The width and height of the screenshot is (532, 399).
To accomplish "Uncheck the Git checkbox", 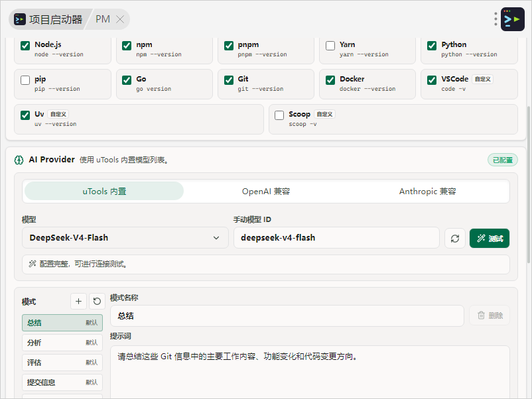I will [229, 80].
